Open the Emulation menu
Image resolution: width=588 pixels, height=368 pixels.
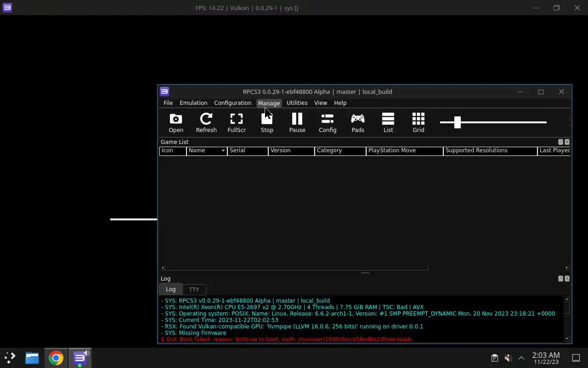coord(193,103)
